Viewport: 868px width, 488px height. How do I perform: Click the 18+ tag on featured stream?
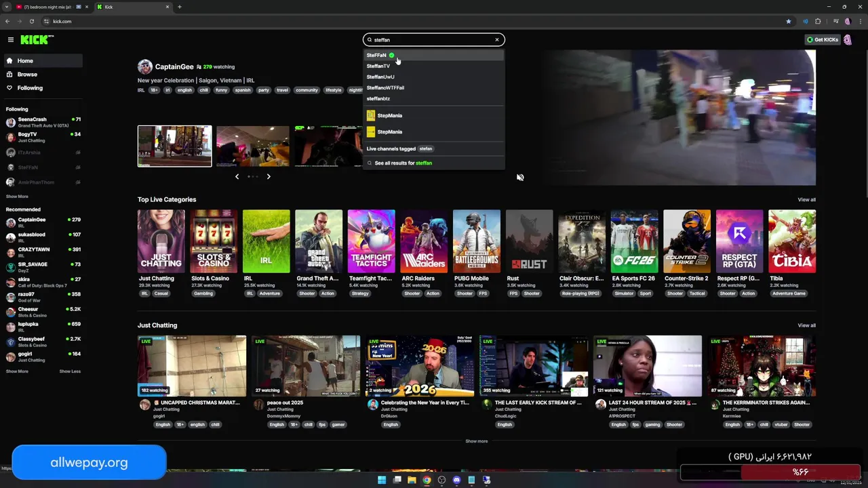(154, 90)
